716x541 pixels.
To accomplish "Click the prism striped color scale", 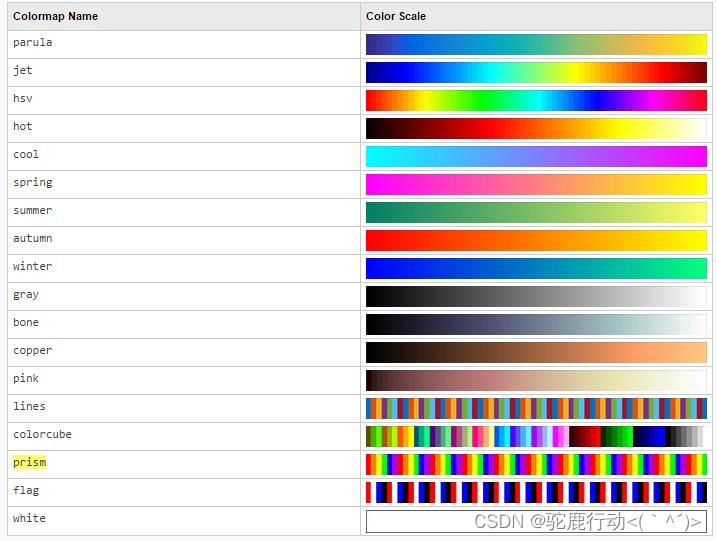I will (536, 464).
